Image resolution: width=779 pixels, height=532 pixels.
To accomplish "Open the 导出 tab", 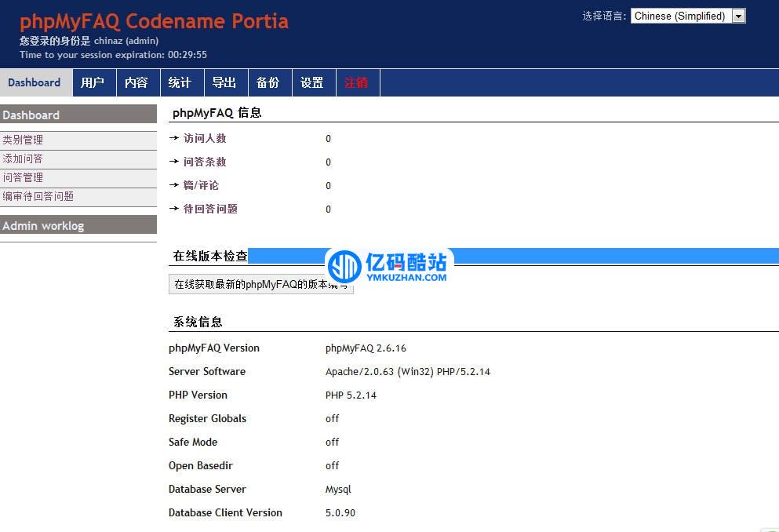I will click(x=224, y=82).
